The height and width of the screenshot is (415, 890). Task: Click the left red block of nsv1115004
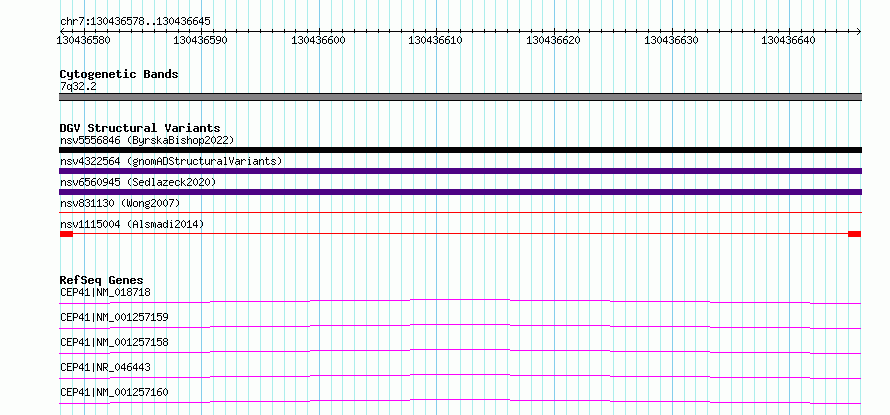(x=66, y=234)
